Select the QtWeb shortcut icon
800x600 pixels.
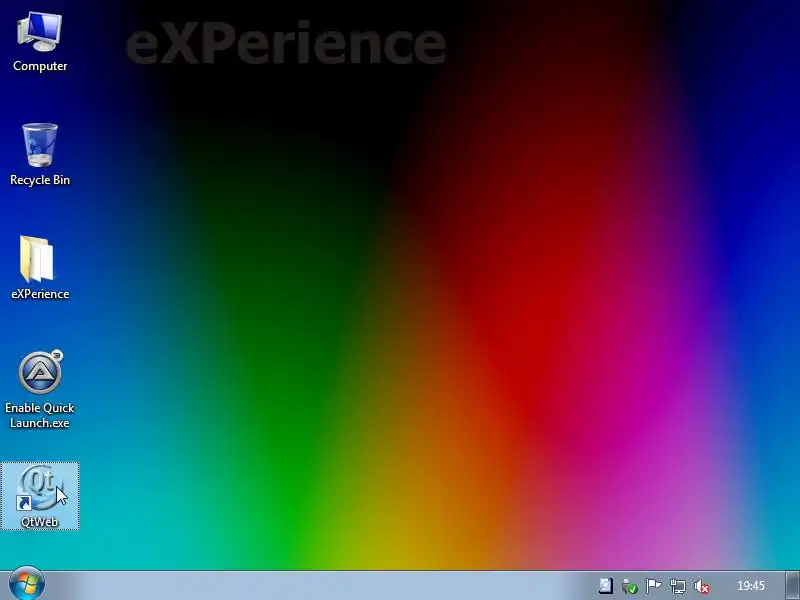40,495
